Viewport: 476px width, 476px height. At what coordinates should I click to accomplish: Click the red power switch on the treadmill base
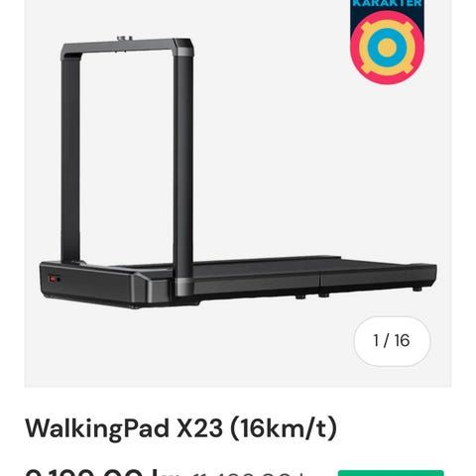tap(52, 279)
